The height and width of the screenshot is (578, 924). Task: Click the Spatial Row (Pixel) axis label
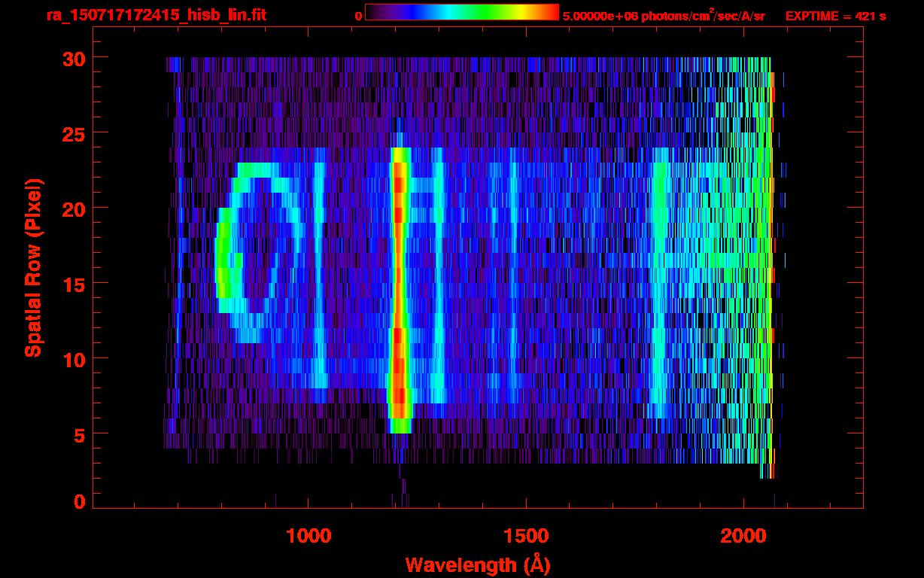pos(34,267)
